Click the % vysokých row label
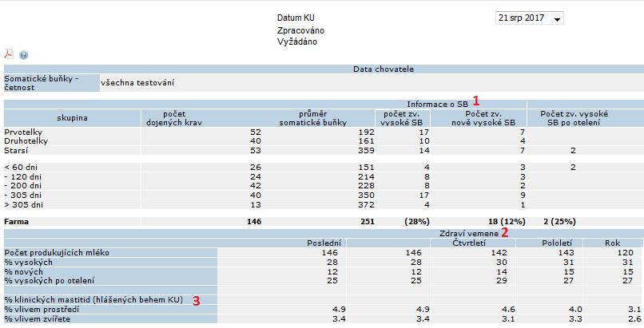 [x=28, y=262]
